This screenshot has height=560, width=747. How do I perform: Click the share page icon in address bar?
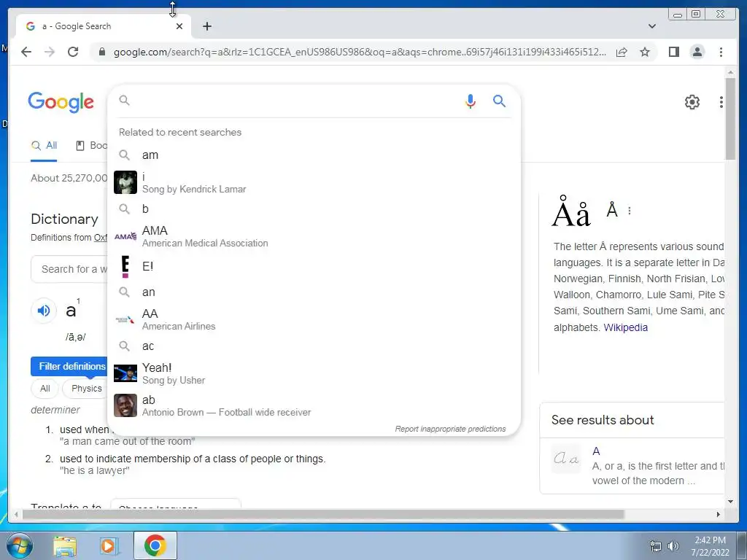tap(622, 52)
